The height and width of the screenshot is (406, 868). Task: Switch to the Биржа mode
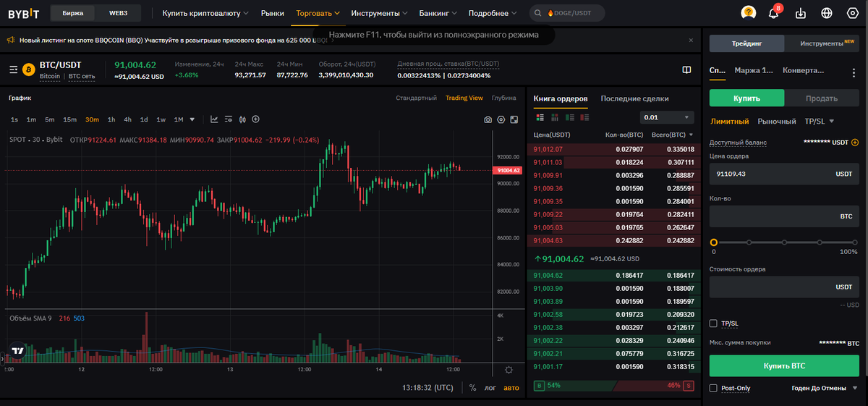pyautogui.click(x=73, y=13)
